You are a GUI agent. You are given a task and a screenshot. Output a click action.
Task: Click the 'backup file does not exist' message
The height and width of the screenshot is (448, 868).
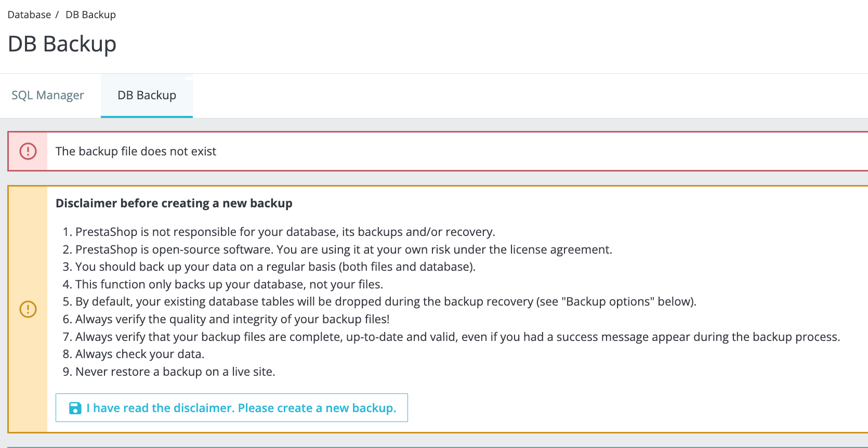(136, 151)
